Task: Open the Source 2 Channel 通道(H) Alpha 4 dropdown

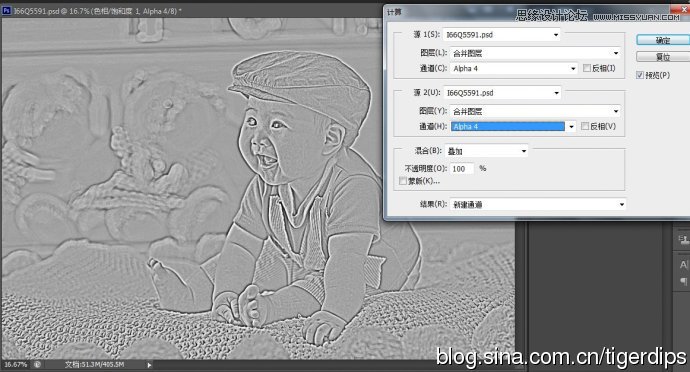Action: (513, 126)
